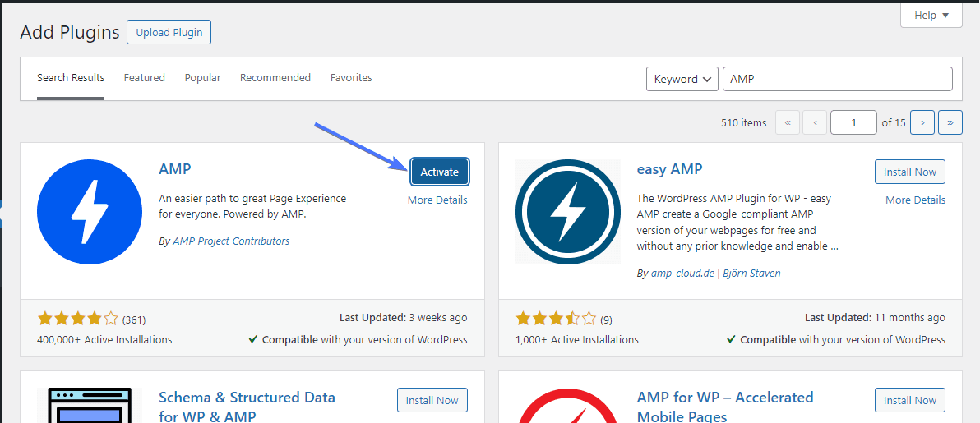Open the AMP for WP title link
Image resolution: width=980 pixels, height=423 pixels.
click(725, 406)
